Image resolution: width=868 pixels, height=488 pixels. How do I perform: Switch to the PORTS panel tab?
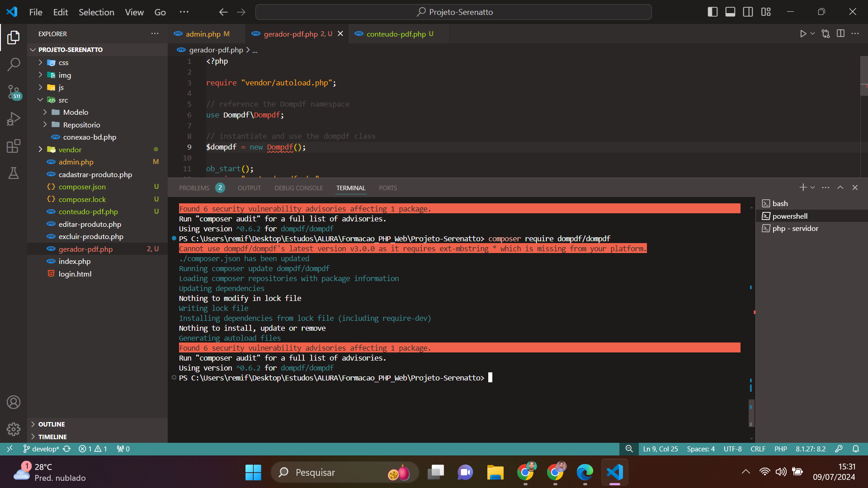tap(388, 188)
